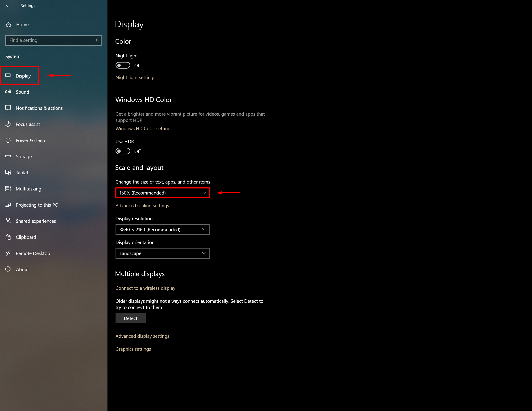Go to Multitasking settings
Viewport: 532px width, 411px height.
[x=28, y=189]
